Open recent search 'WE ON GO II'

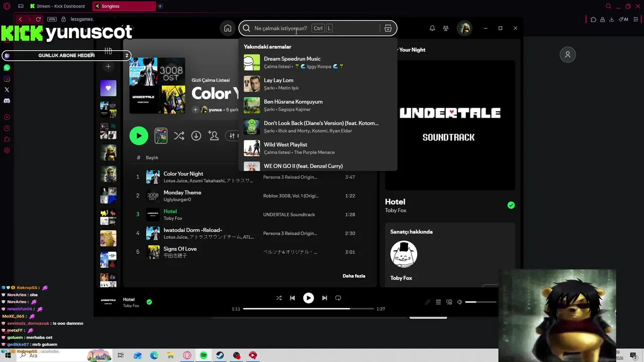[318, 165]
